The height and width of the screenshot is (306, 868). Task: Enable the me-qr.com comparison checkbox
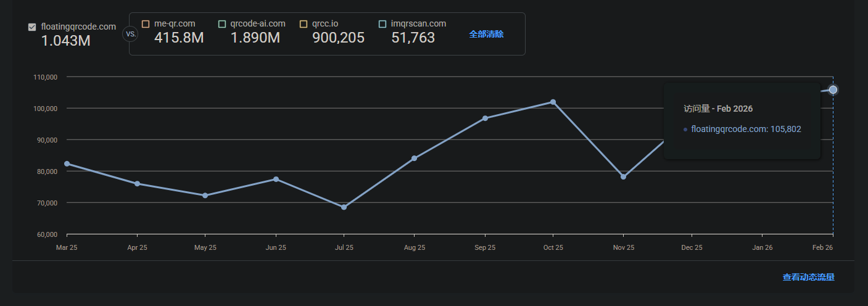146,24
